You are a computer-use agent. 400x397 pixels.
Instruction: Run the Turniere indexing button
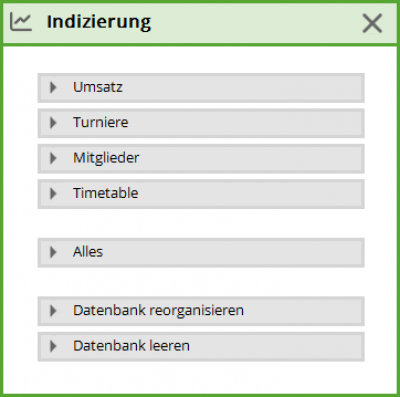tap(201, 123)
